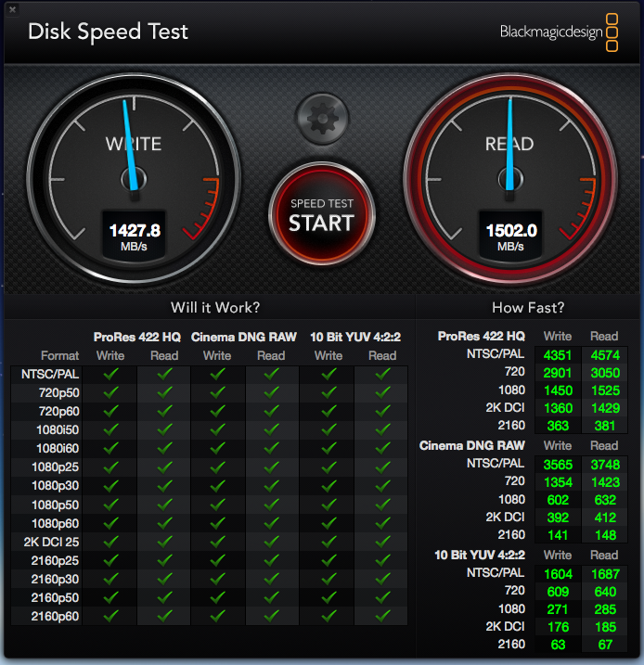Click ProRes 720 read value 3050
The image size is (644, 665).
point(605,373)
